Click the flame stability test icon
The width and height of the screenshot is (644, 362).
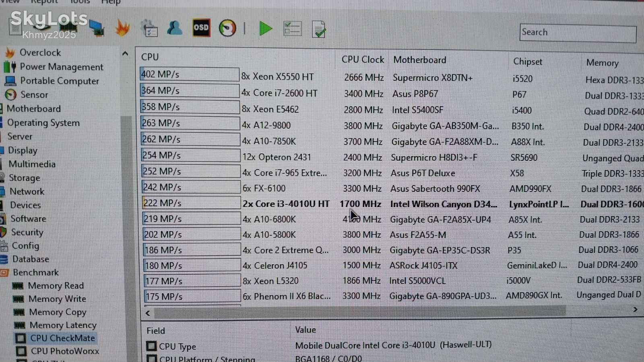click(x=122, y=28)
